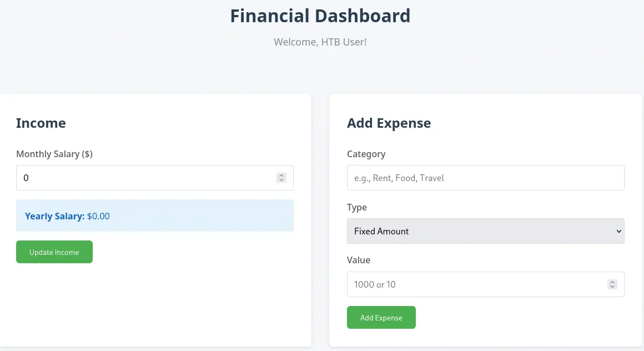The height and width of the screenshot is (351, 644).
Task: Increase Value using the spinner up arrow
Action: pyautogui.click(x=612, y=282)
